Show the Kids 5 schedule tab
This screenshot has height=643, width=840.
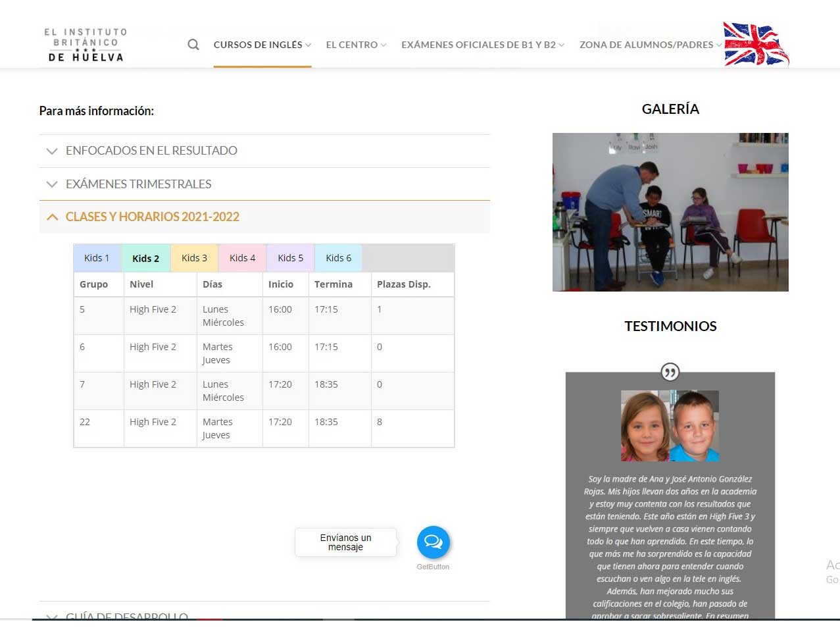coord(290,258)
